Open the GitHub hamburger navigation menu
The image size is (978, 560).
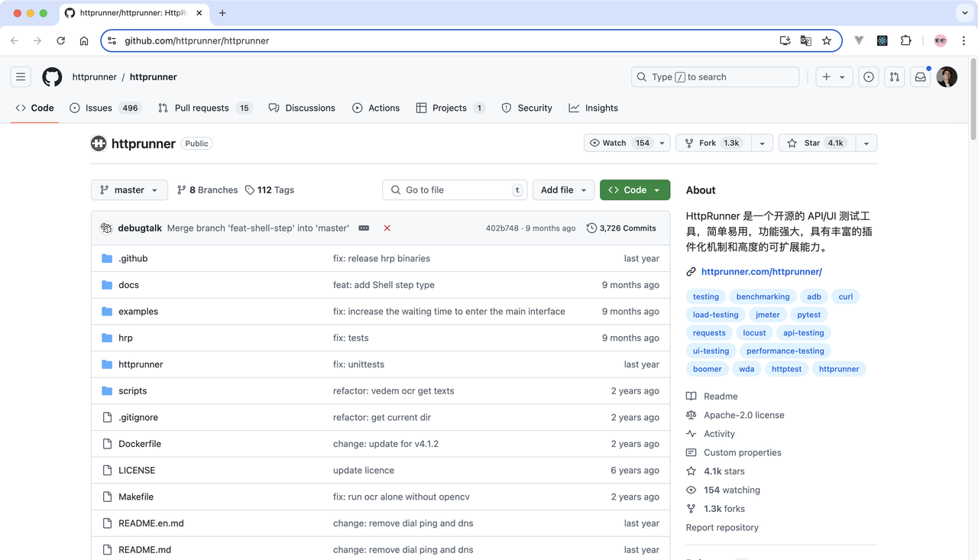(21, 76)
